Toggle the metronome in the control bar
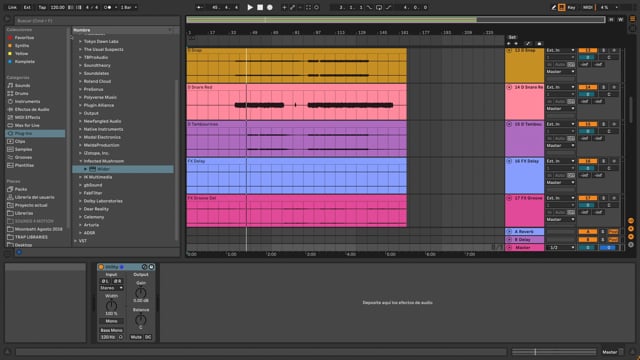The height and width of the screenshot is (360, 640). 107,7
